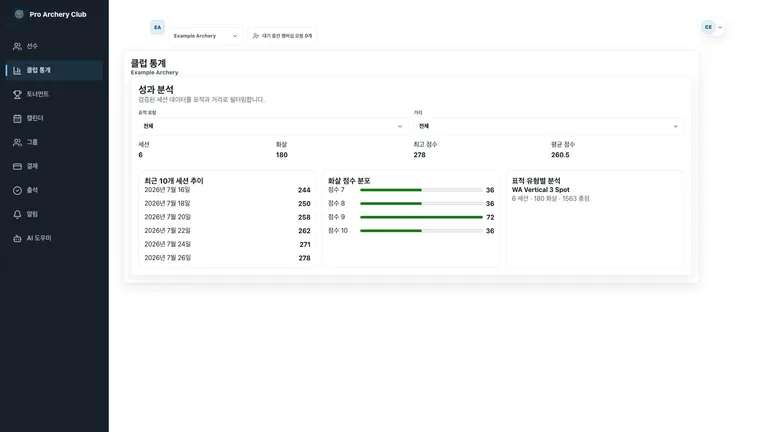Image resolution: width=768 pixels, height=432 pixels.
Task: Open the 캘린더 calendar item
Action: (54, 118)
